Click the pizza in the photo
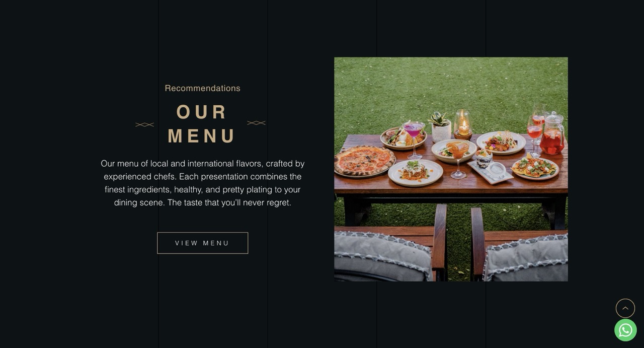This screenshot has width=644, height=348. click(365, 161)
